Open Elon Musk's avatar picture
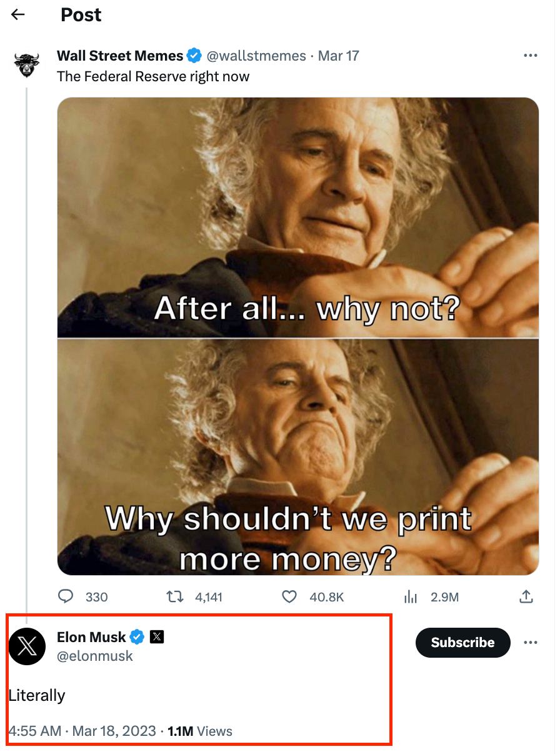 point(27,646)
